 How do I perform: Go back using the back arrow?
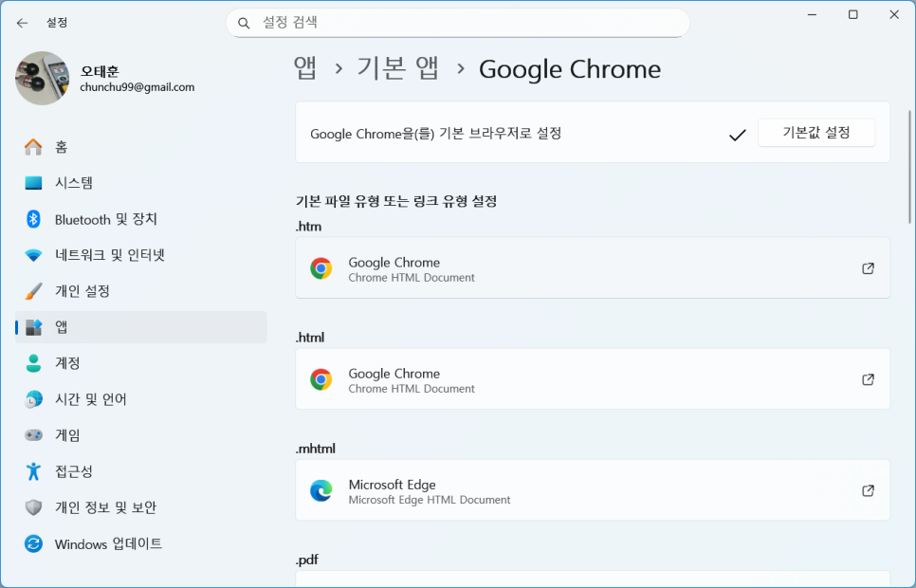coord(22,23)
